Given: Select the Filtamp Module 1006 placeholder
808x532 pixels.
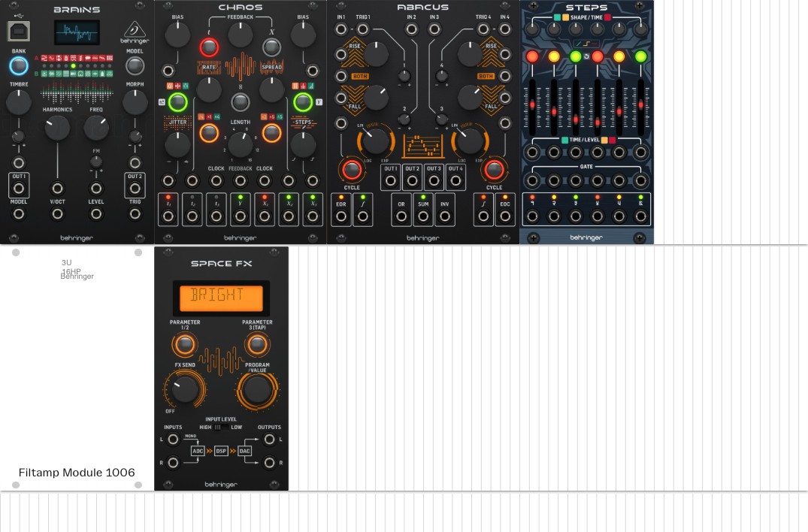Looking at the screenshot, I should click(x=77, y=369).
